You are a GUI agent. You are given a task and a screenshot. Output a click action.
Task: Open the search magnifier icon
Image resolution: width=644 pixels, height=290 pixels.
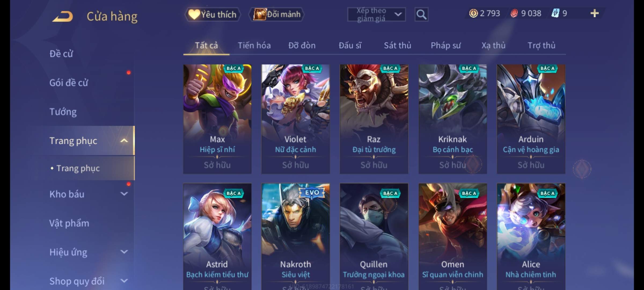[x=421, y=15]
